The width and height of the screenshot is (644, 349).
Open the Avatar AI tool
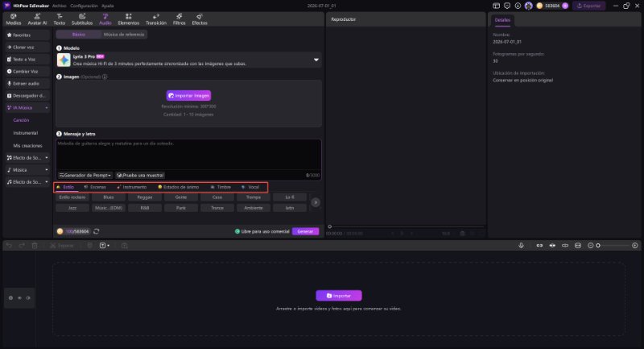37,19
